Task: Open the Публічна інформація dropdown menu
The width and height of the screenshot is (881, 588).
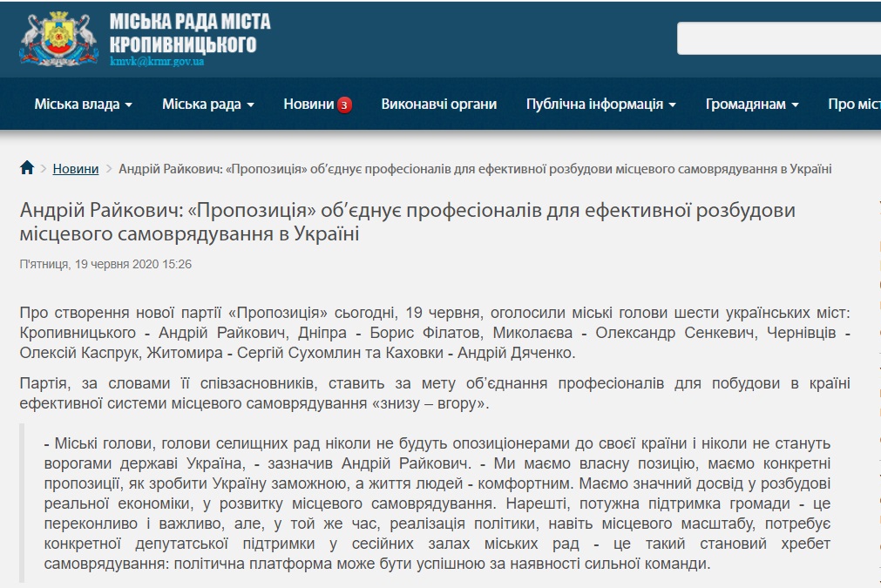Action: pos(600,104)
